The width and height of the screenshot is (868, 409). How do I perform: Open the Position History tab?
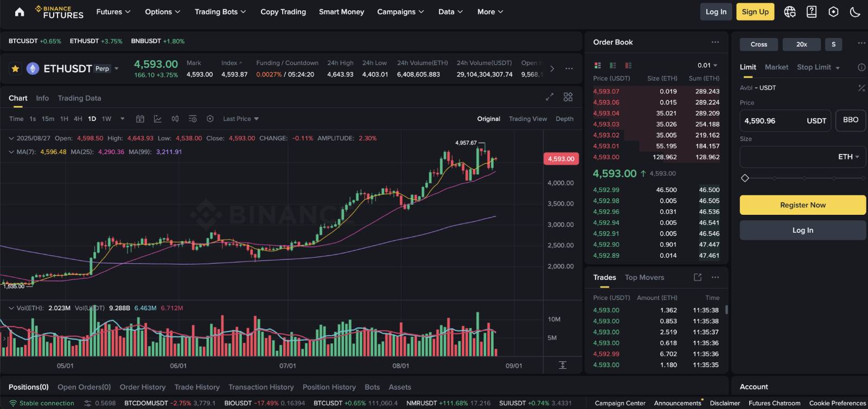[x=329, y=387]
